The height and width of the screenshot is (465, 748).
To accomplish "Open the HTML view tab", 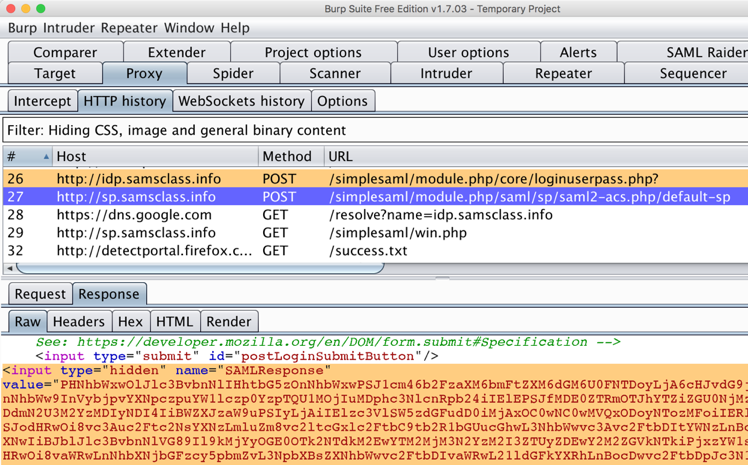I will coord(175,321).
